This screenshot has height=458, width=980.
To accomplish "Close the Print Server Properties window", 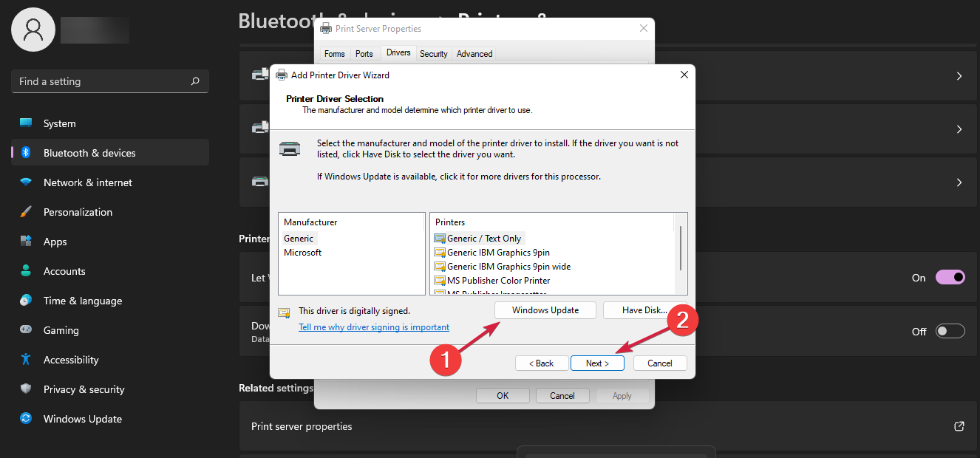I will tap(644, 29).
